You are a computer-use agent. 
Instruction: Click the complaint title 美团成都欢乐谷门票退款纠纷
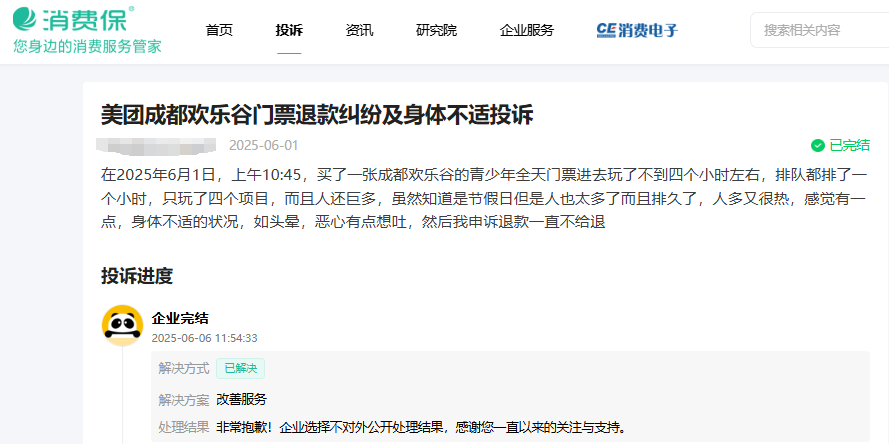click(x=317, y=115)
